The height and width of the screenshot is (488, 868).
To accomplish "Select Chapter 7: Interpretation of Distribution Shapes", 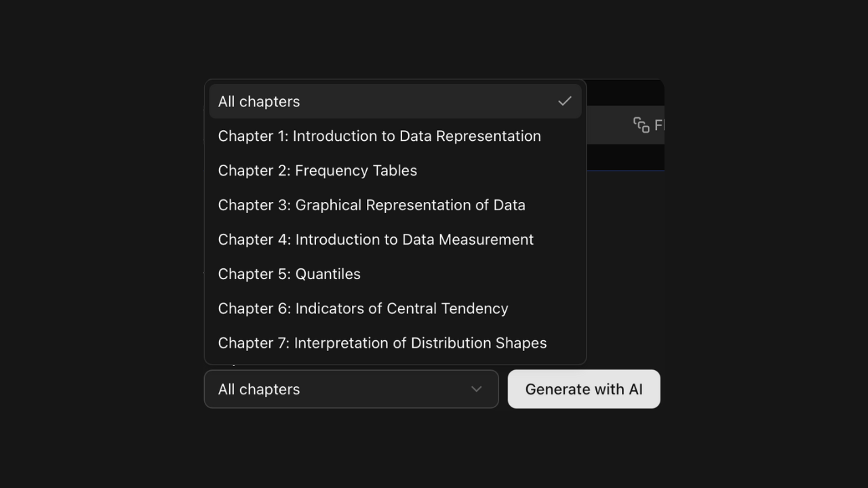I will [x=382, y=343].
